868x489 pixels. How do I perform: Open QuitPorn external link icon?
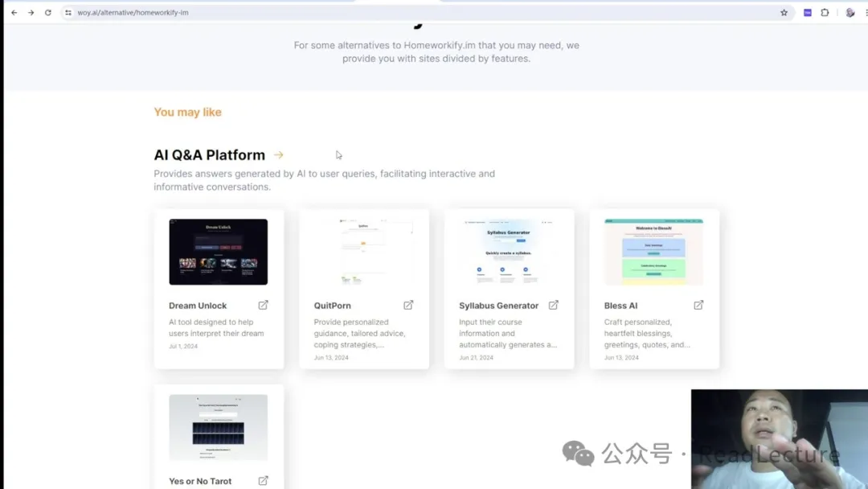tap(408, 305)
